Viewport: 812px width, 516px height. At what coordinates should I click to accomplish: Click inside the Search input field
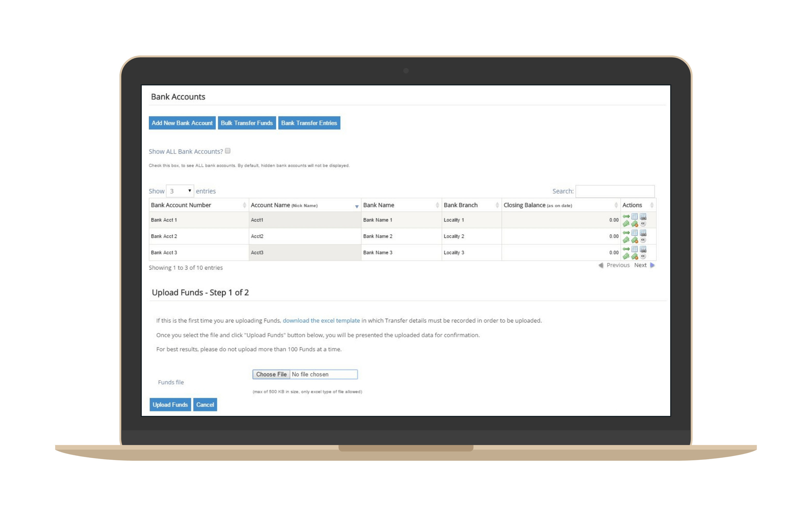point(615,191)
